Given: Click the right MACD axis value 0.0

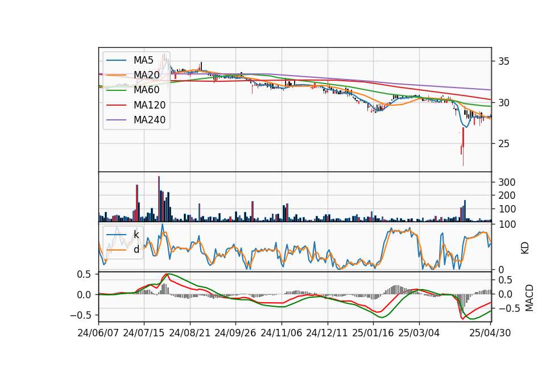Looking at the screenshot, I should click(x=505, y=294).
